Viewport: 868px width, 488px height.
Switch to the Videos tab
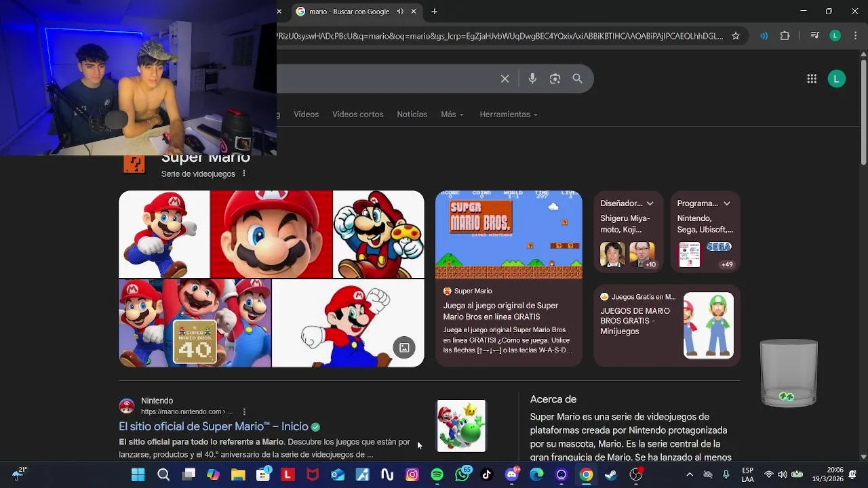click(306, 115)
